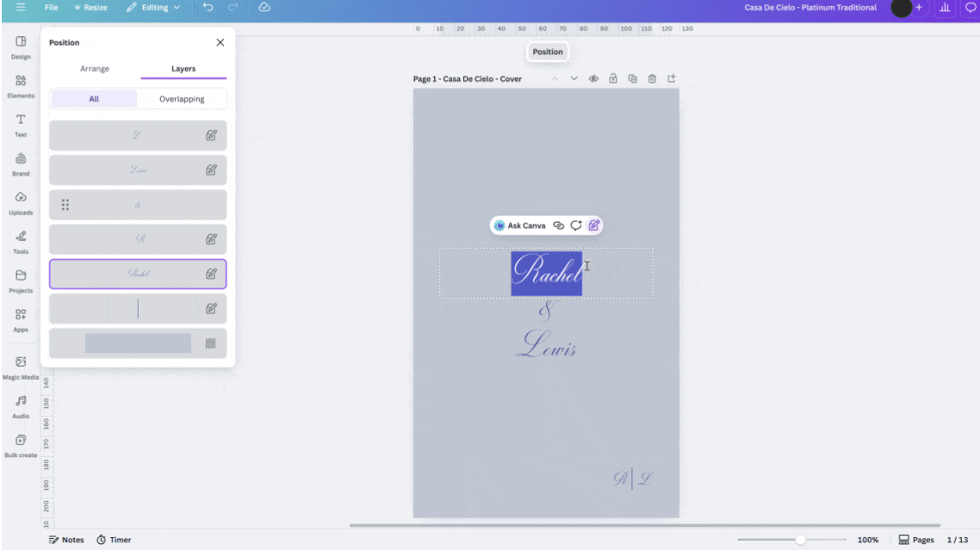Open the hamburger main menu
Screen dimensions: 980x551
(21, 8)
